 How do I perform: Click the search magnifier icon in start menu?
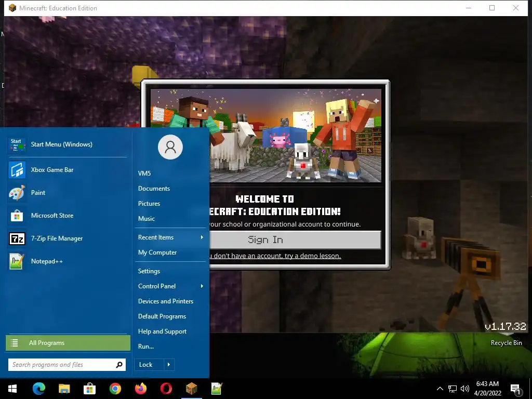(x=119, y=365)
